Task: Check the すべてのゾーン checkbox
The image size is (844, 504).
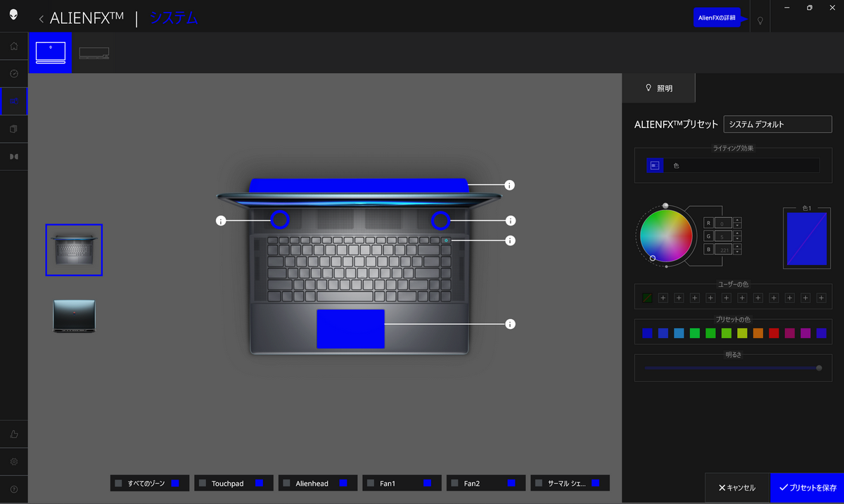Action: [x=118, y=484]
